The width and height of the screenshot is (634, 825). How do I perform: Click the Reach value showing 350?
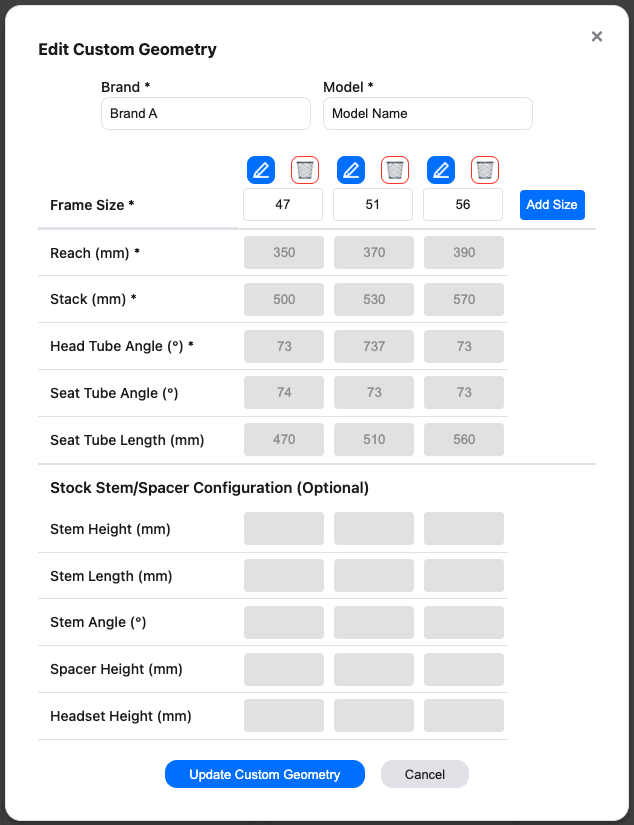coord(283,252)
